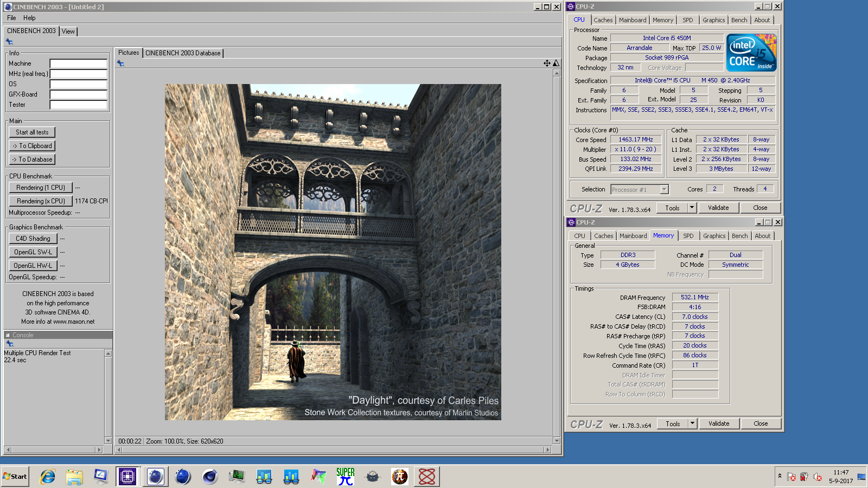Open the Processor #1 selection dropdown
868x488 pixels.
coord(640,190)
